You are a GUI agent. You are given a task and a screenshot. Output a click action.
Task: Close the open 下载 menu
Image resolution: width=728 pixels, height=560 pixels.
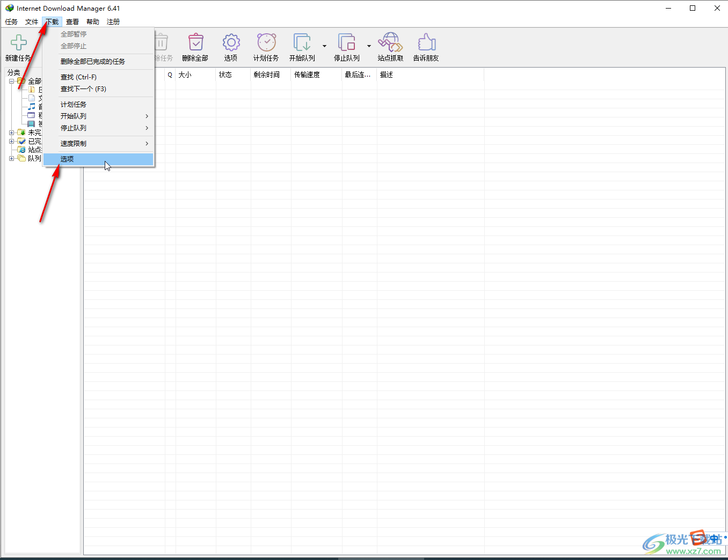pos(52,22)
